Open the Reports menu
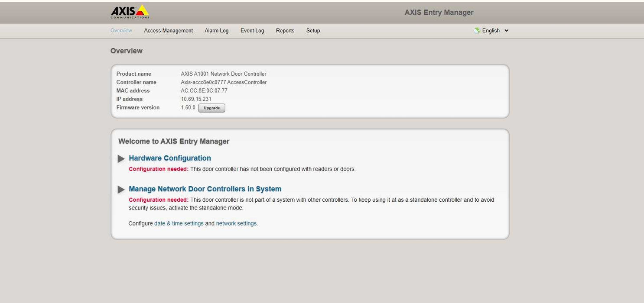644x303 pixels. point(285,31)
